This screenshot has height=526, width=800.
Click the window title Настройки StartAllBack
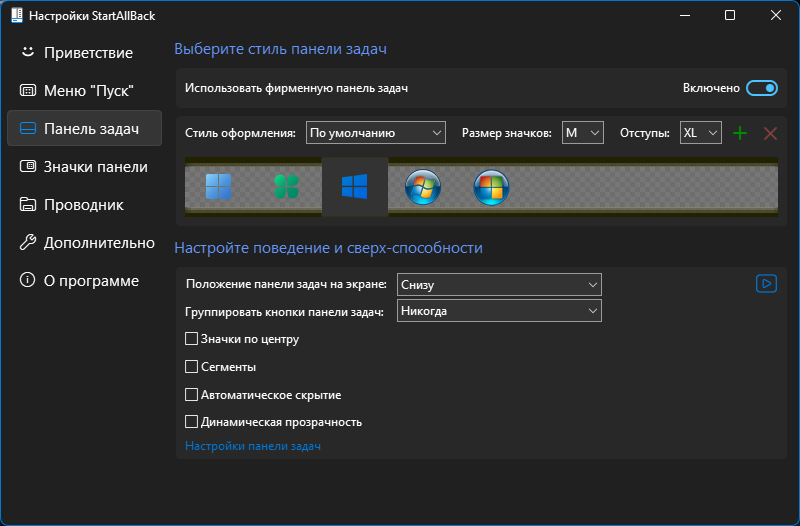tap(92, 16)
